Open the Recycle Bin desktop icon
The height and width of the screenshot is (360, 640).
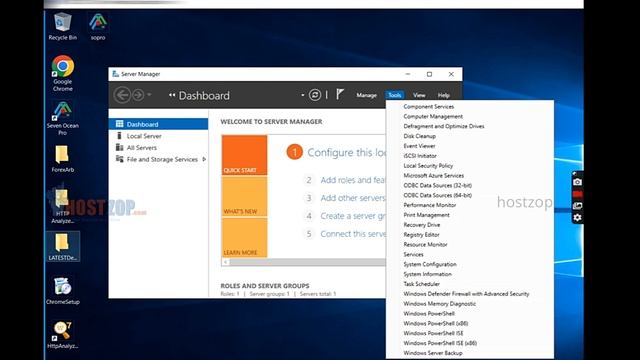point(62,27)
